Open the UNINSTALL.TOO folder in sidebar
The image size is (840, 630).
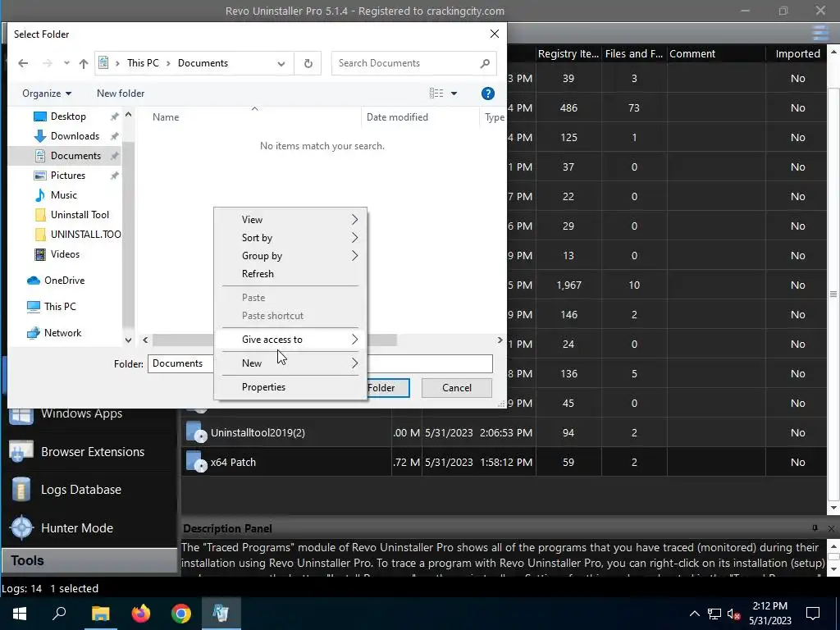(84, 234)
